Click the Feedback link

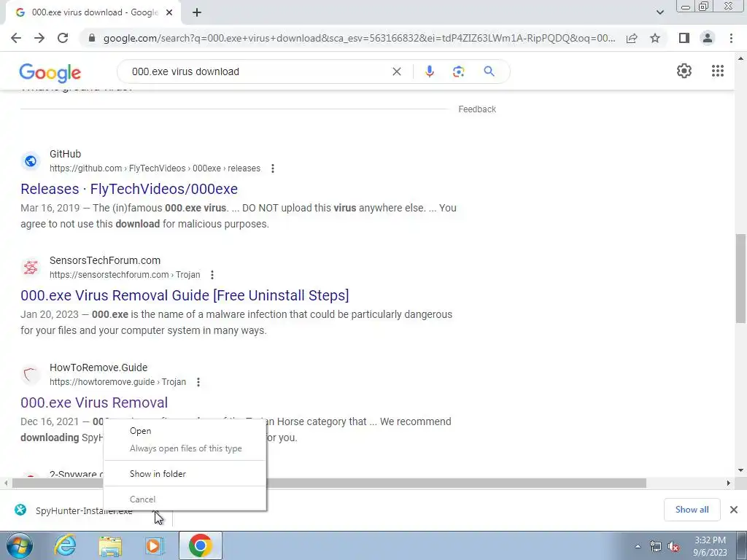click(x=477, y=109)
